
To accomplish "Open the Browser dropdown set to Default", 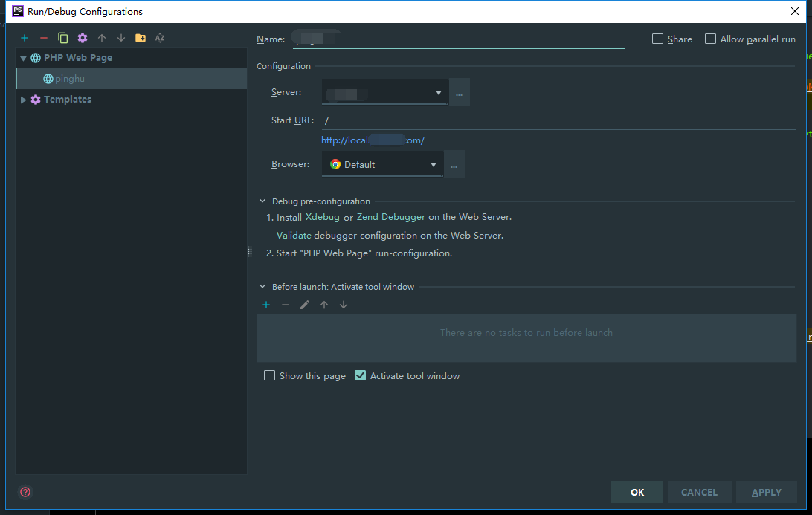I will click(x=382, y=164).
